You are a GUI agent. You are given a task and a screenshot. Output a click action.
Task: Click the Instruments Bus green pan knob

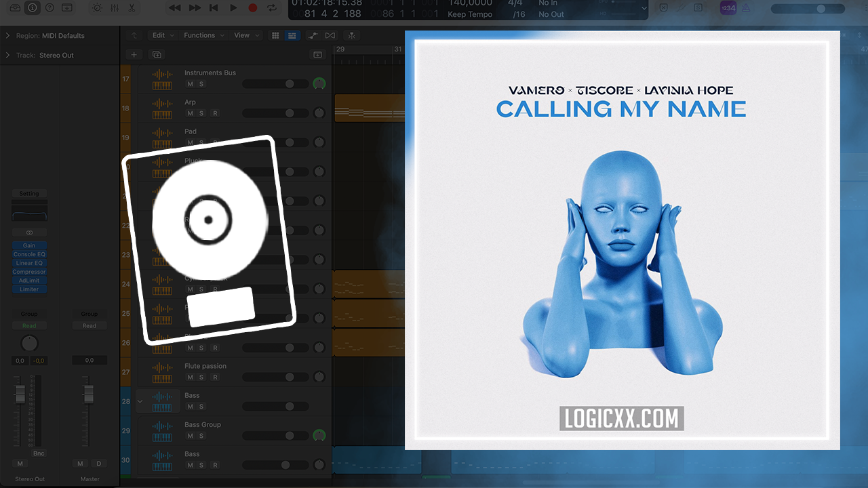pos(319,84)
